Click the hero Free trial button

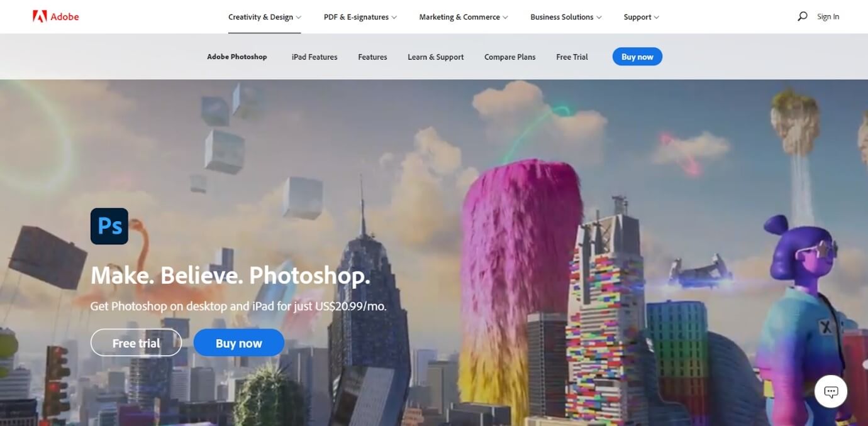(136, 343)
